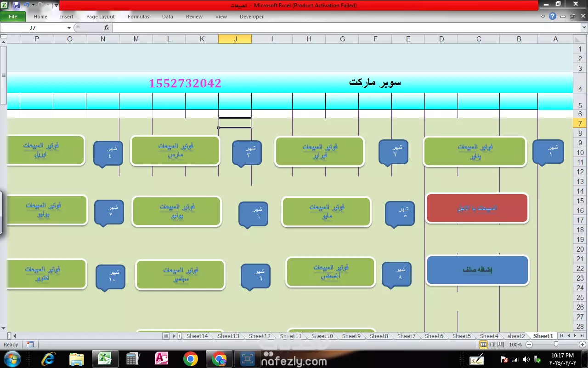Open the View ribbon tab
Image resolution: width=588 pixels, height=368 pixels.
(x=221, y=17)
